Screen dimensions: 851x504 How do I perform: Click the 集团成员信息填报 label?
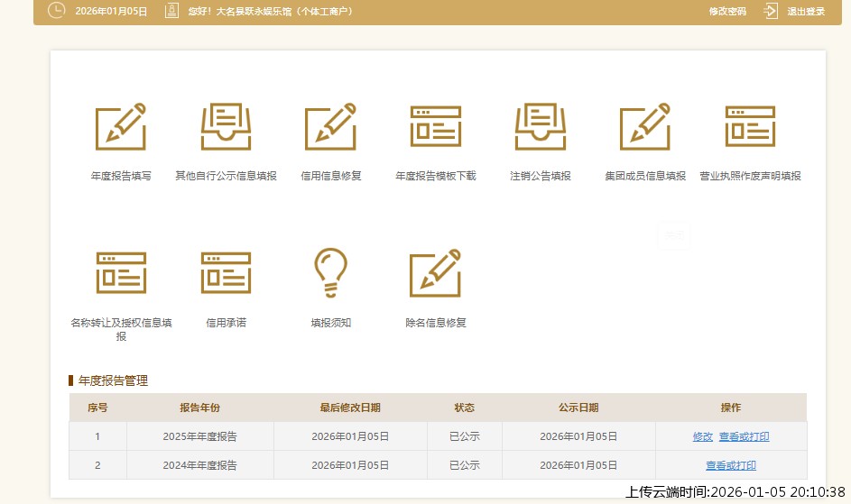(x=645, y=176)
